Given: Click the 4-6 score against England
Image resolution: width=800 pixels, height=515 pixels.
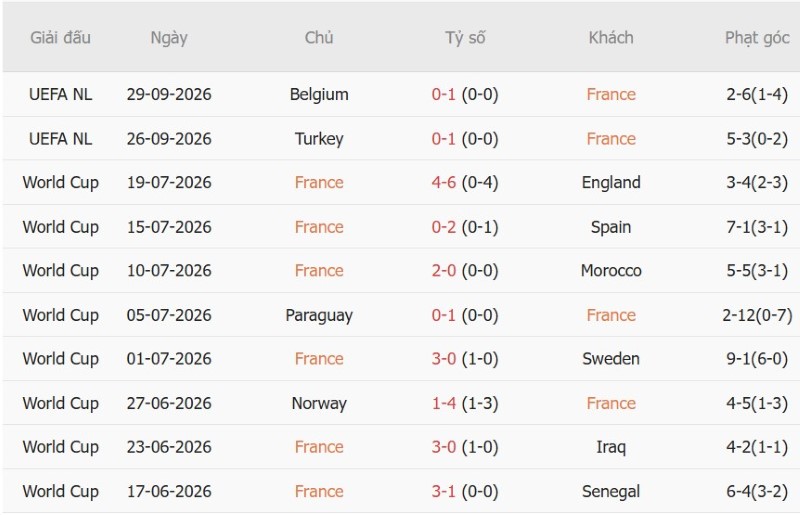Looking at the screenshot, I should coord(443,183).
